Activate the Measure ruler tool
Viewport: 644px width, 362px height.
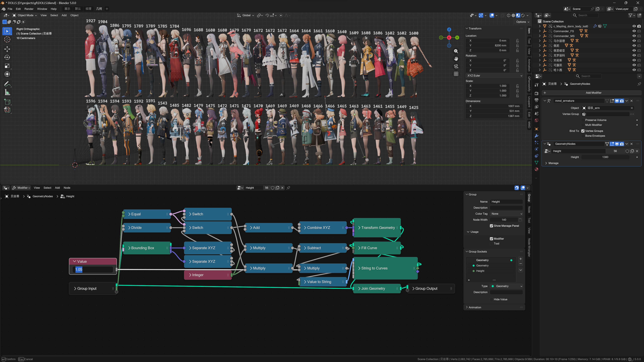[x=7, y=93]
